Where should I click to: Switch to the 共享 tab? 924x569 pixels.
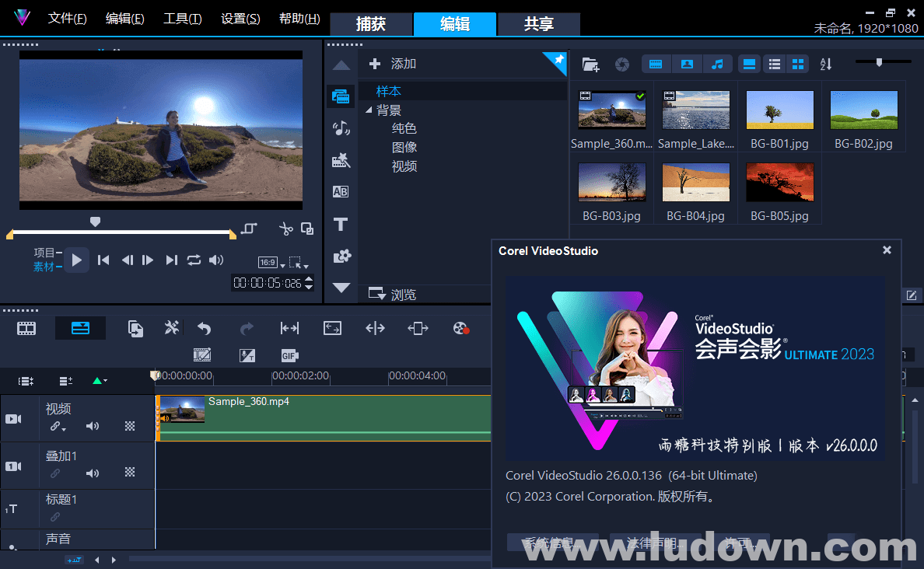coord(538,24)
